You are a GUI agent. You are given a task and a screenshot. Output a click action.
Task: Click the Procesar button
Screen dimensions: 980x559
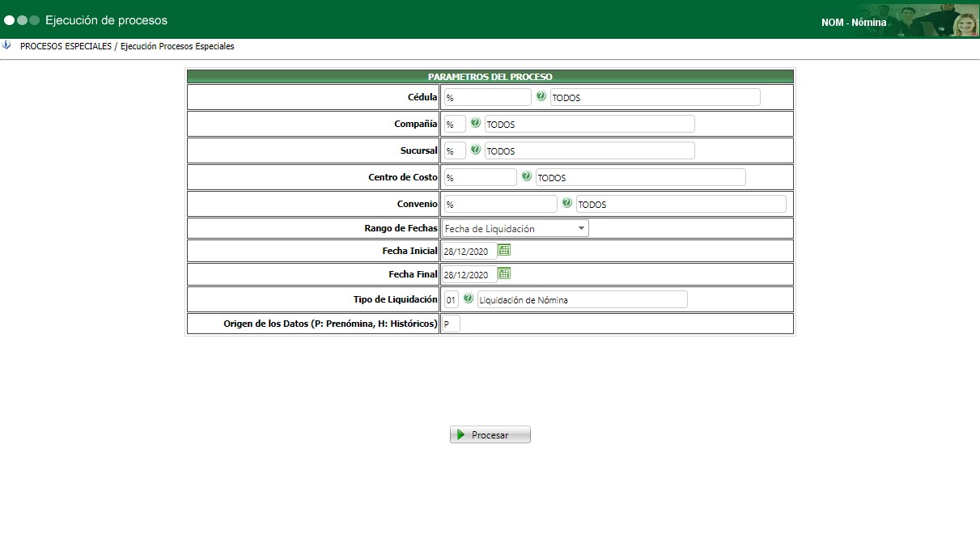pyautogui.click(x=490, y=434)
